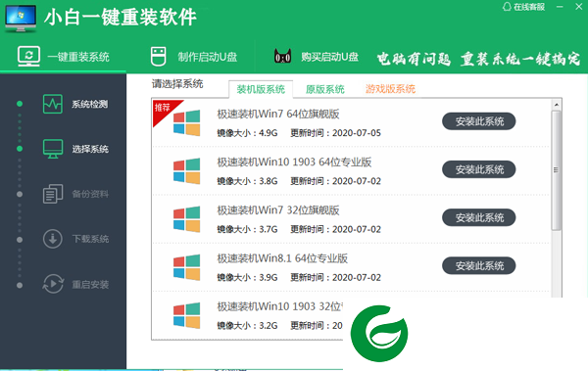Switch to 游戏版系统 tab

click(x=390, y=89)
